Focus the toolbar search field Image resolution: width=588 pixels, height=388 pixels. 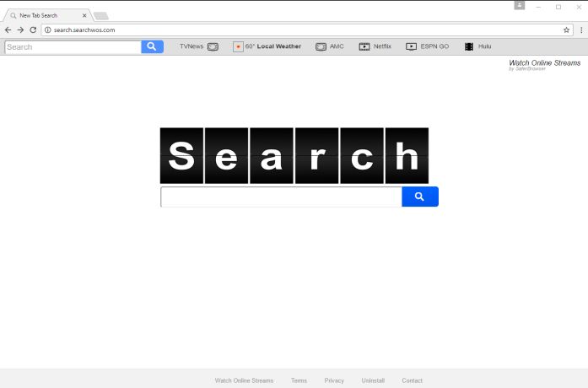point(73,47)
